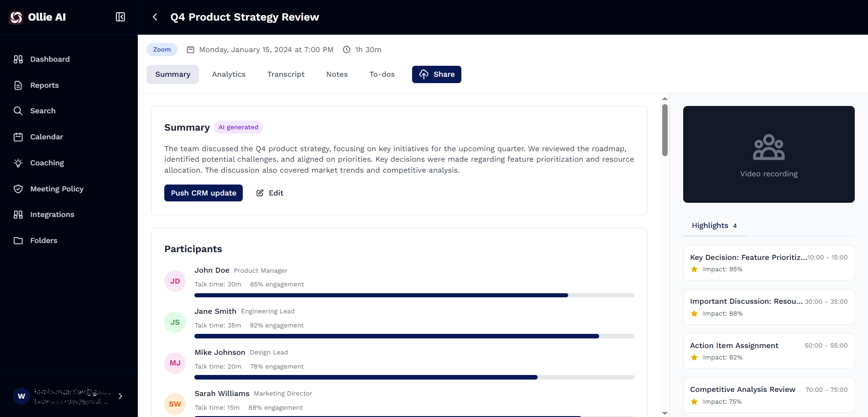Open Integrations in the sidebar
The image size is (868, 417).
click(52, 215)
